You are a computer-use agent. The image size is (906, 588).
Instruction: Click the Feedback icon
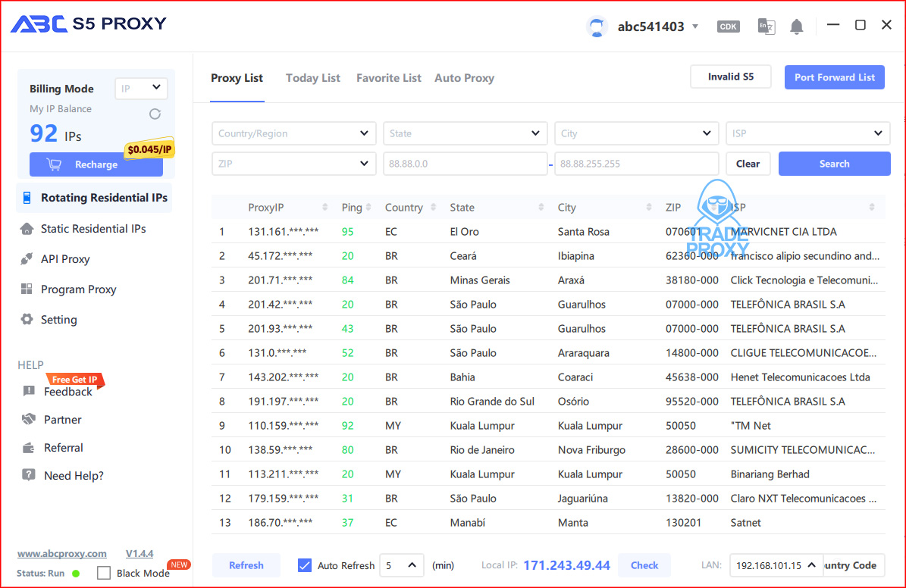pos(28,391)
